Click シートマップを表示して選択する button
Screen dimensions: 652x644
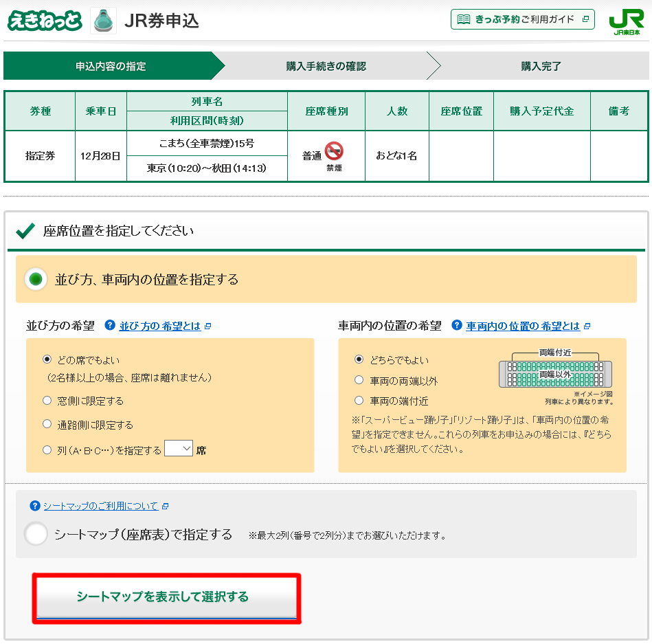[167, 597]
